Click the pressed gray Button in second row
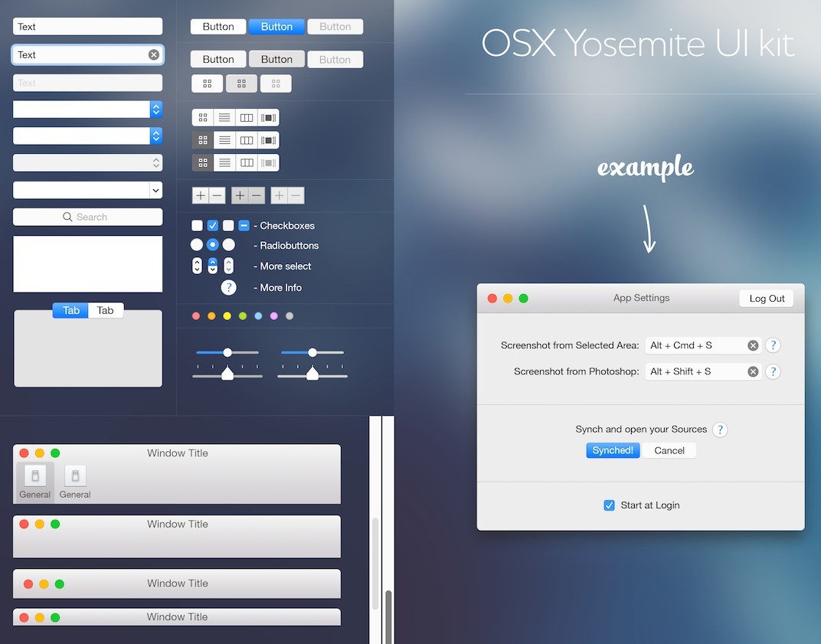The height and width of the screenshot is (644, 821). click(x=276, y=59)
